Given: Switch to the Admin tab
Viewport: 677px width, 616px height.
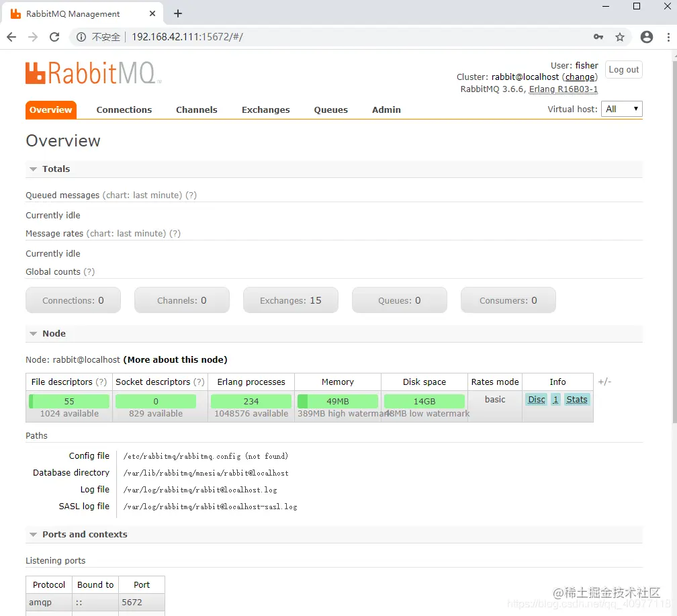Looking at the screenshot, I should point(386,109).
